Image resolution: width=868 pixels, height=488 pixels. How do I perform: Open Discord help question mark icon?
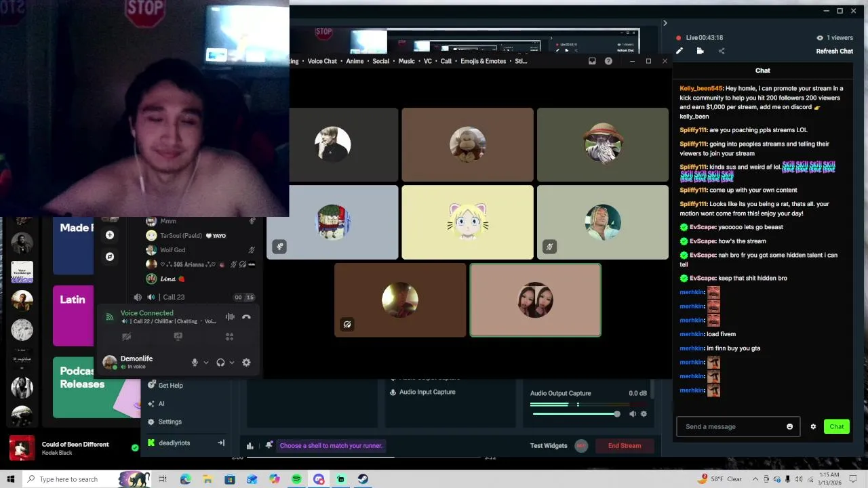(608, 61)
